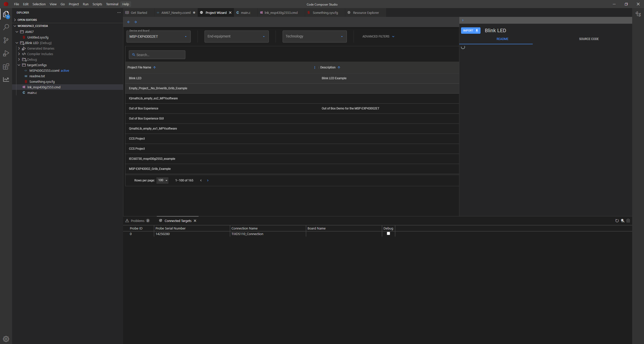Open the Manage gear icon at bottom left
Image resolution: width=644 pixels, height=344 pixels.
[x=6, y=339]
